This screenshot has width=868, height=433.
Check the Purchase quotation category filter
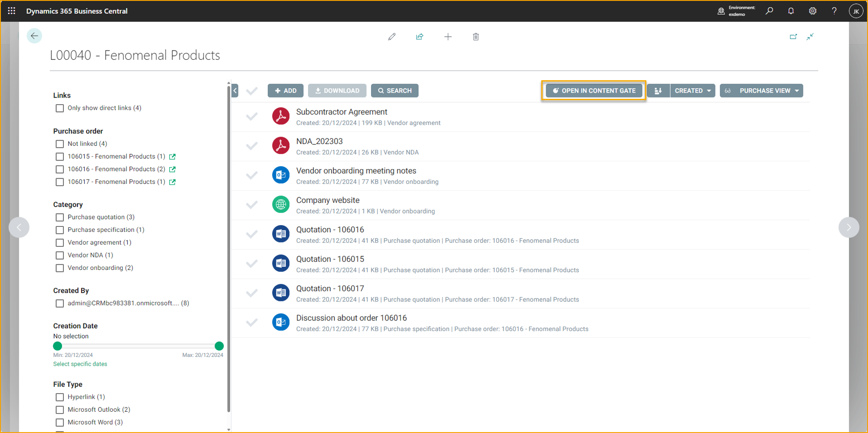[x=60, y=217]
